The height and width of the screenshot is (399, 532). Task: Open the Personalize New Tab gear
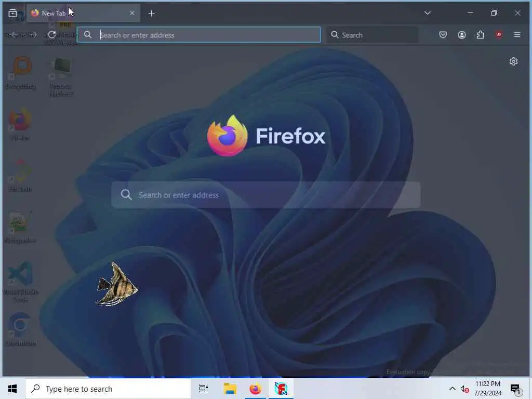pos(513,61)
